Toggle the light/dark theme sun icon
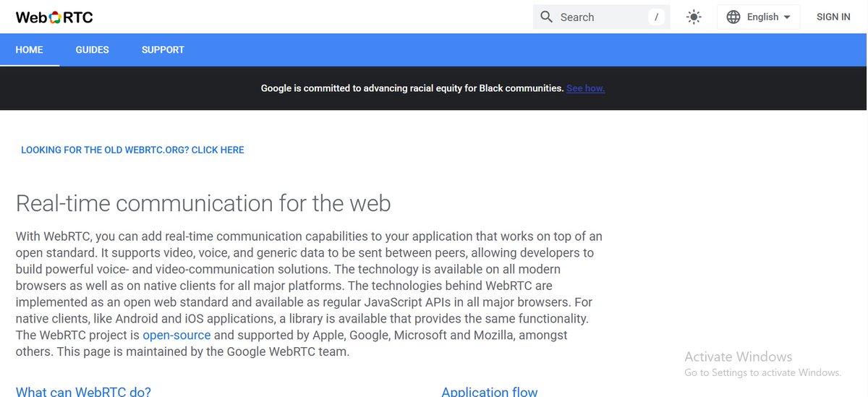 click(x=694, y=17)
